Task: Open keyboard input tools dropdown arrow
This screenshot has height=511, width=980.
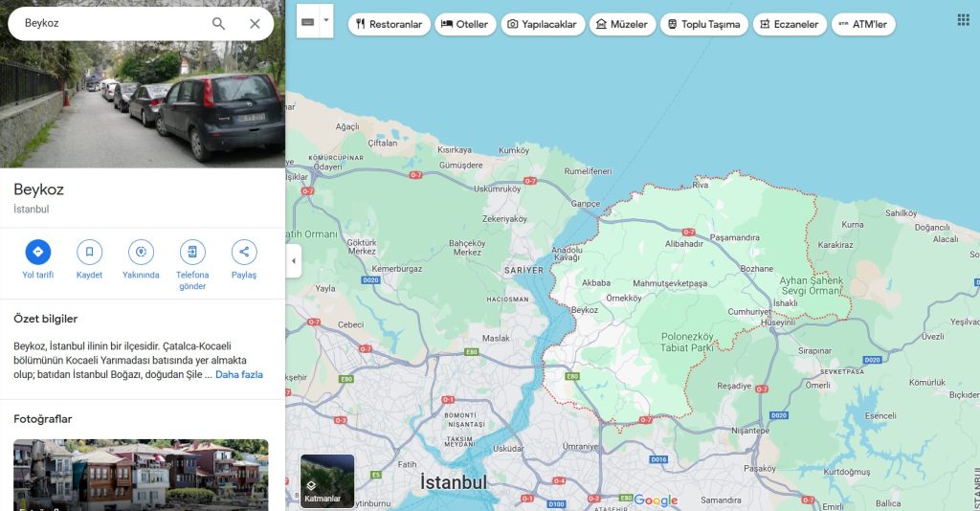Action: coord(326,21)
